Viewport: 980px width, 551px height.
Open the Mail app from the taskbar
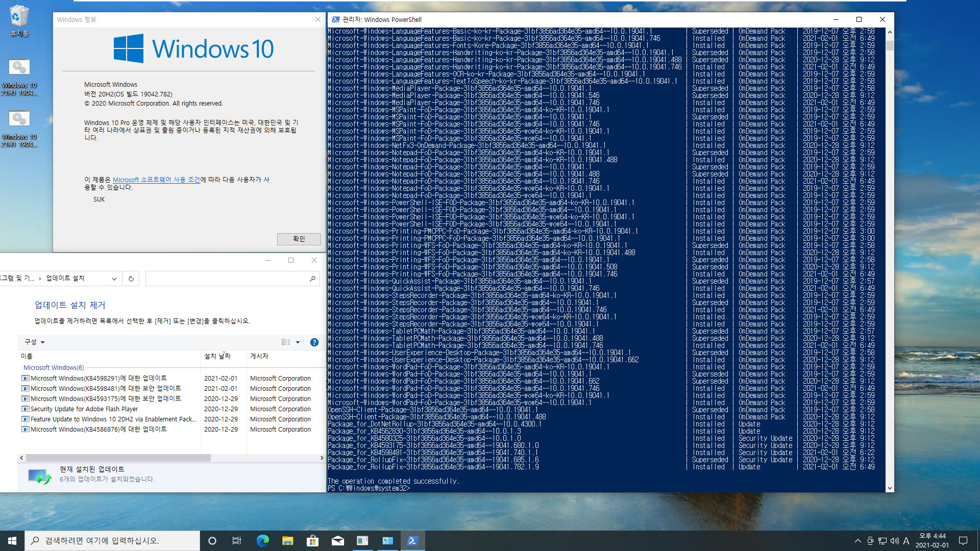click(x=337, y=541)
